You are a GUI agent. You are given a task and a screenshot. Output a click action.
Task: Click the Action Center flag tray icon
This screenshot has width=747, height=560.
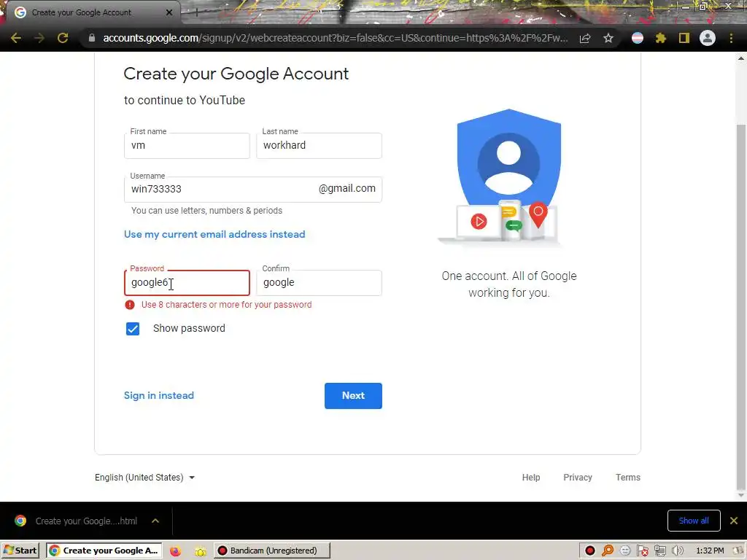coord(643,551)
